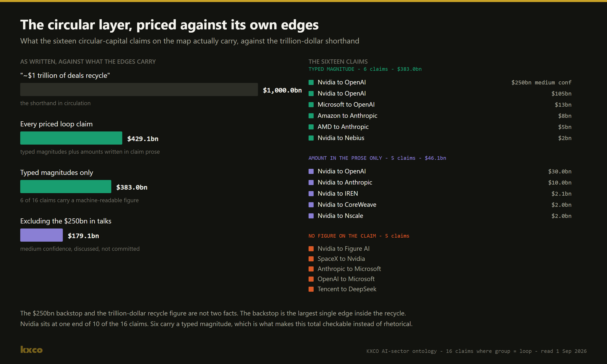Select the Tencent to DeepSeek claim
This screenshot has height=364, width=607.
point(347,289)
